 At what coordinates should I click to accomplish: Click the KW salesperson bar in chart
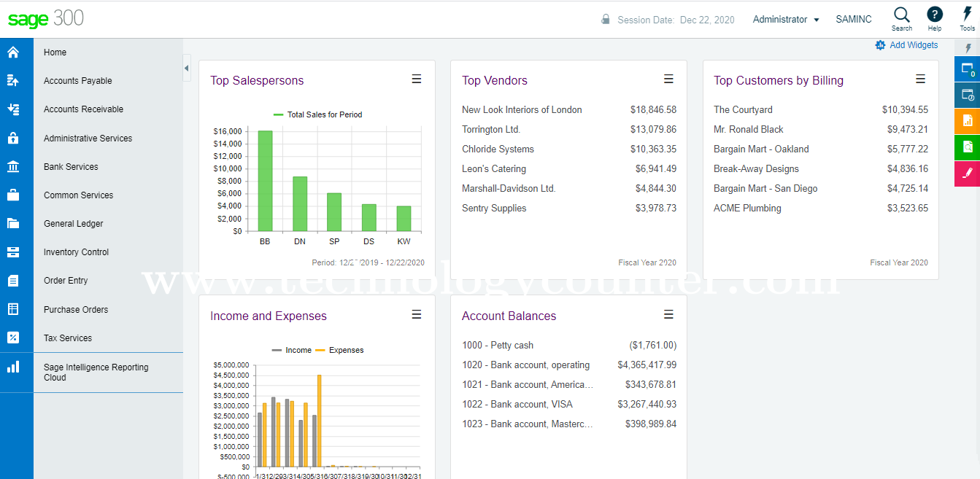404,219
